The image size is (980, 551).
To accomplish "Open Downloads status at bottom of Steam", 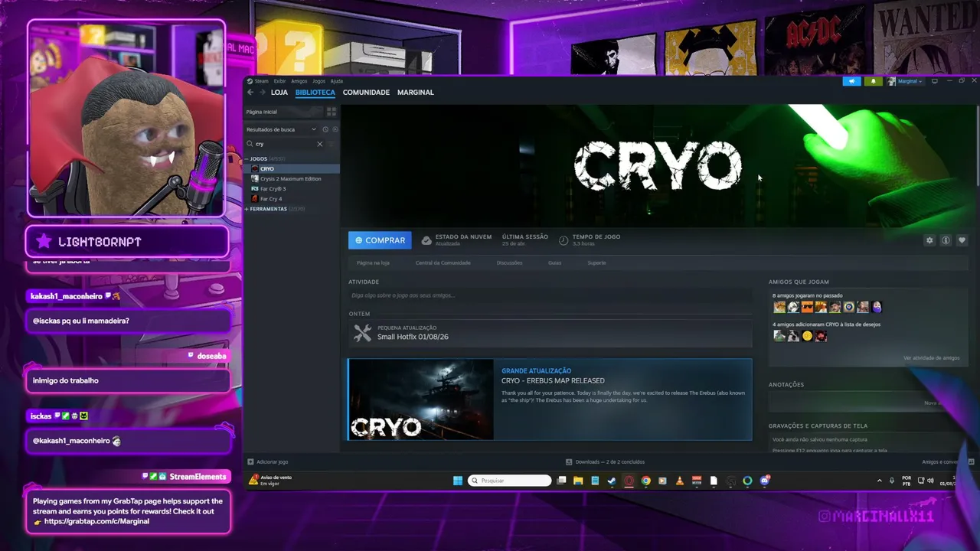I will [605, 462].
